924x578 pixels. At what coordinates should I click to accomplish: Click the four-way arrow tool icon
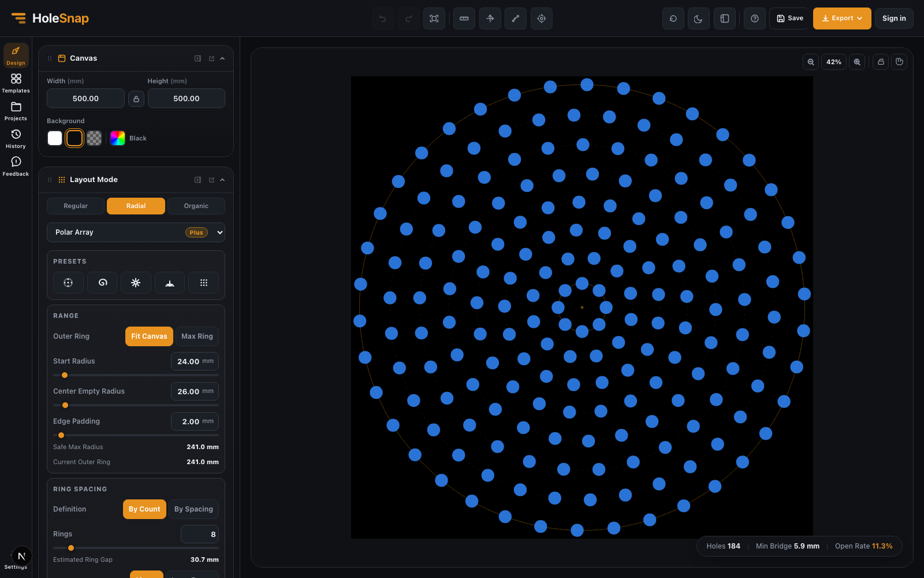490,18
